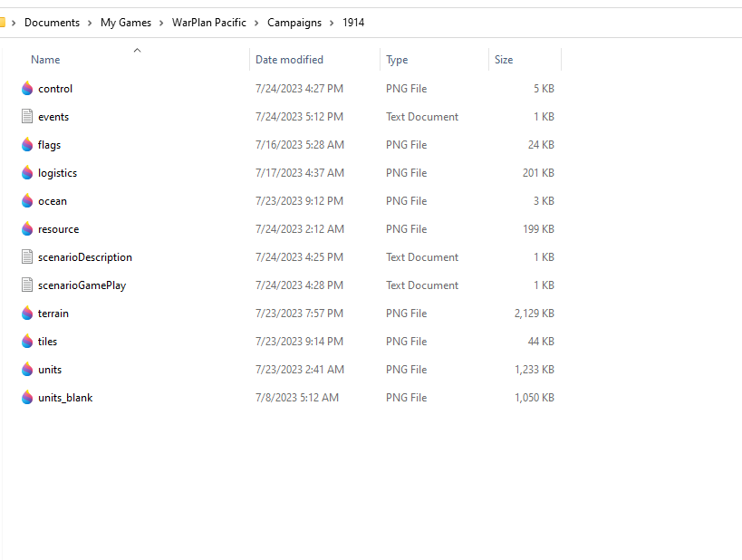Sort files by the Size column
The height and width of the screenshot is (560, 742).
pos(504,60)
